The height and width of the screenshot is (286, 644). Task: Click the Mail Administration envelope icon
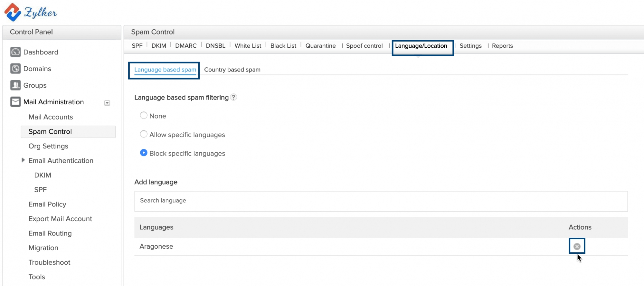click(x=15, y=102)
